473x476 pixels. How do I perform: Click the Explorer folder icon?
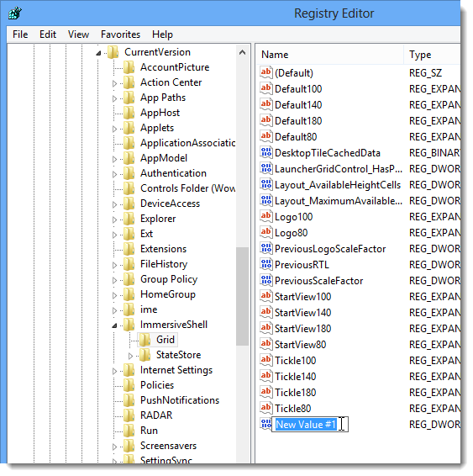(x=129, y=219)
